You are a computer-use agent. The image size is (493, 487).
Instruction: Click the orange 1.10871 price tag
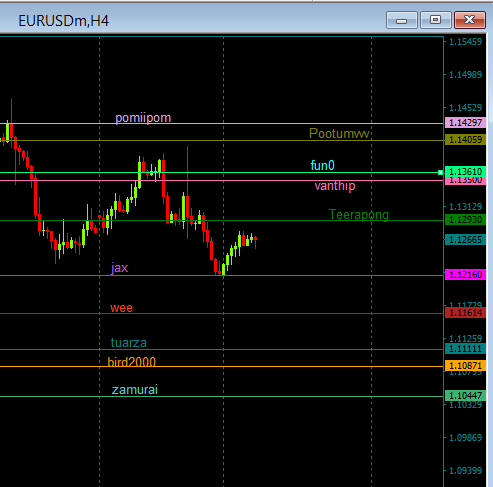pyautogui.click(x=465, y=366)
